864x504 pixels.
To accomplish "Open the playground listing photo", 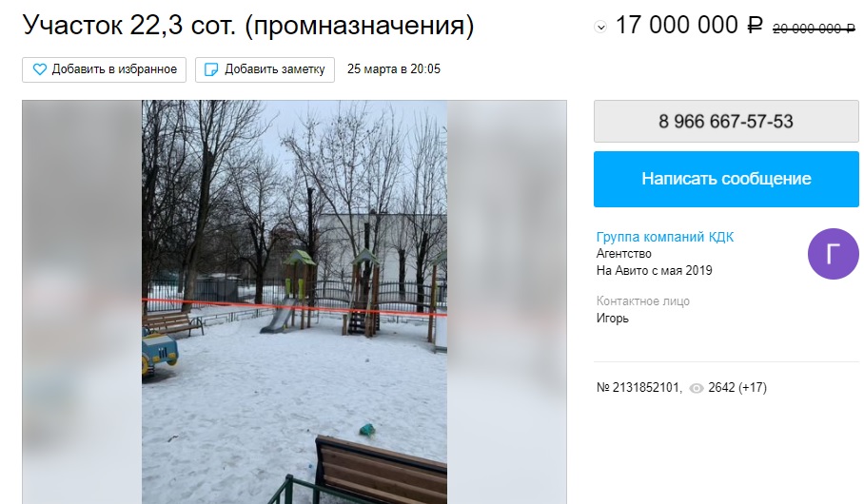I will [294, 301].
